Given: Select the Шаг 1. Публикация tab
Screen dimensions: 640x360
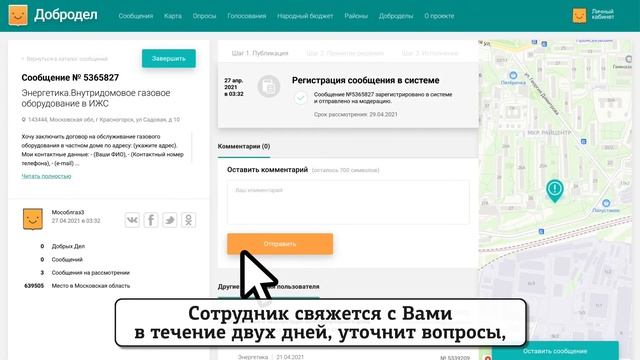Looking at the screenshot, I should pyautogui.click(x=260, y=53).
